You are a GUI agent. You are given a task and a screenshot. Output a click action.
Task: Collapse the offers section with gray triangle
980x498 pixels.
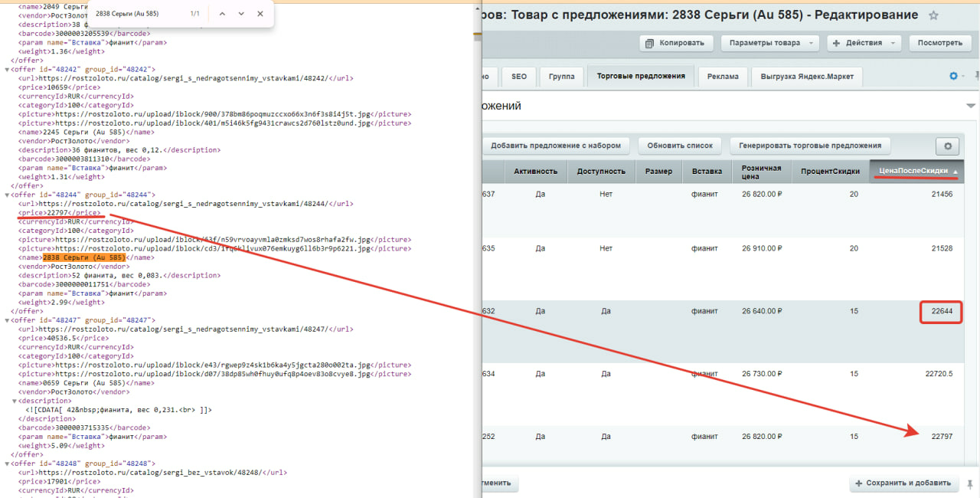coord(971,106)
